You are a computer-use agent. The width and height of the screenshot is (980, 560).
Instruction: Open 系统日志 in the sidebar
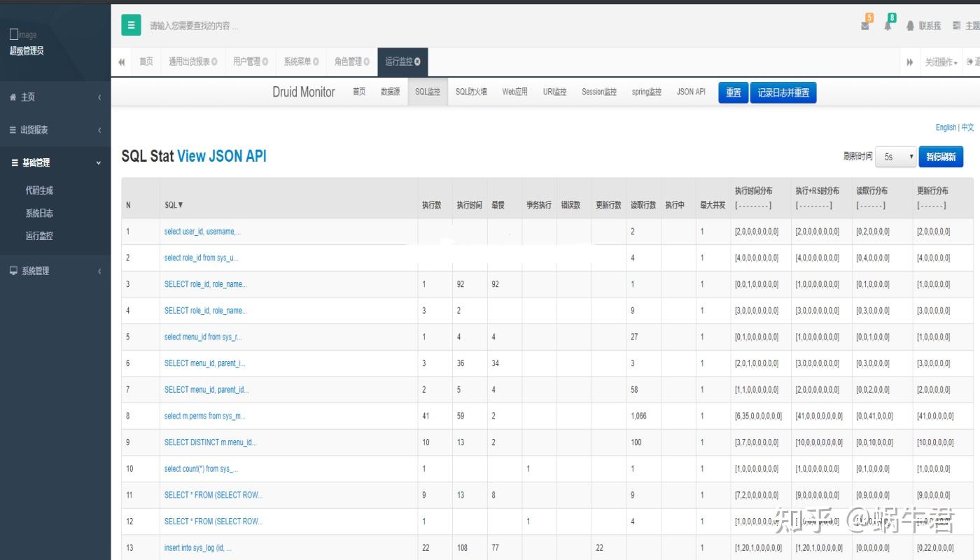pos(39,213)
